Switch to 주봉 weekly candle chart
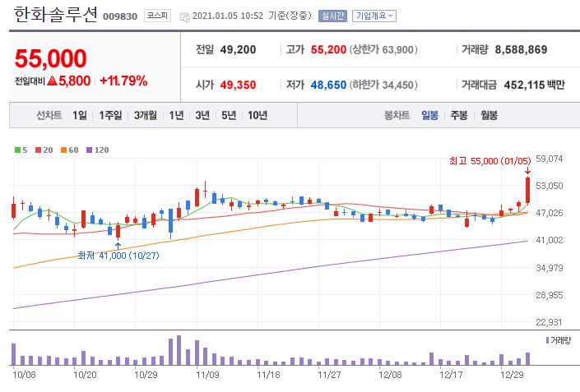Viewport: 580px width, 392px height. point(459,115)
